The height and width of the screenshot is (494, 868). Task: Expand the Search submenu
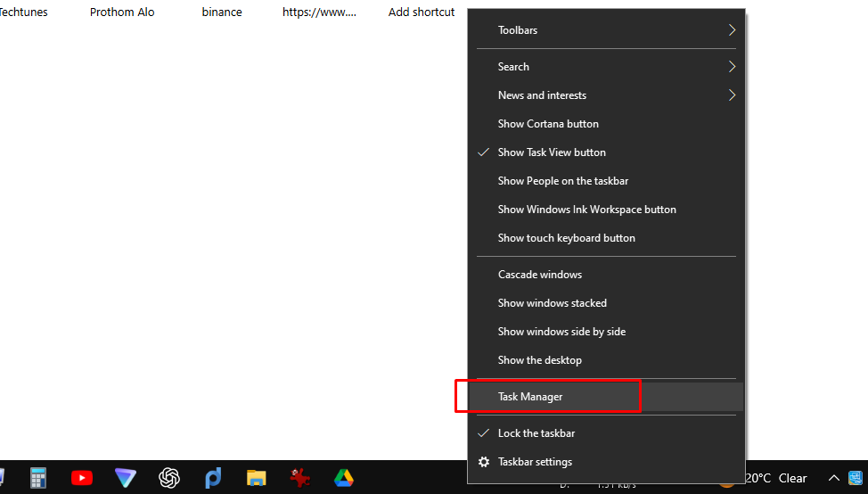point(606,67)
